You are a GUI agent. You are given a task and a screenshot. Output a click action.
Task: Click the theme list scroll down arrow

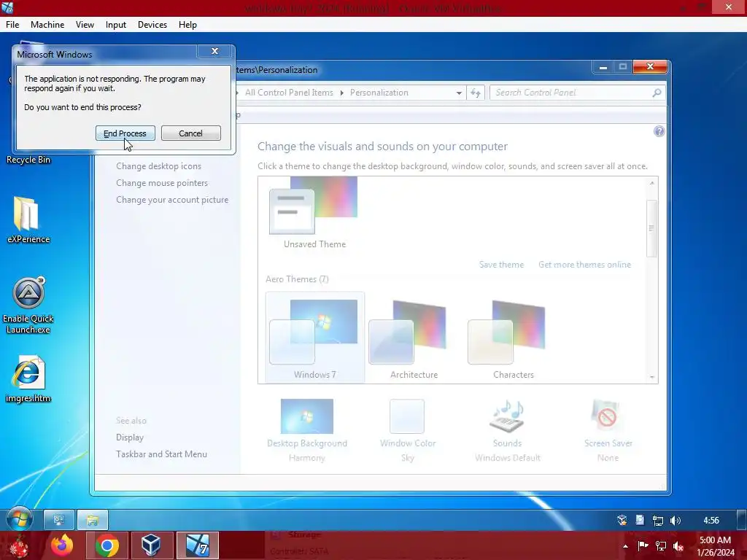(651, 377)
